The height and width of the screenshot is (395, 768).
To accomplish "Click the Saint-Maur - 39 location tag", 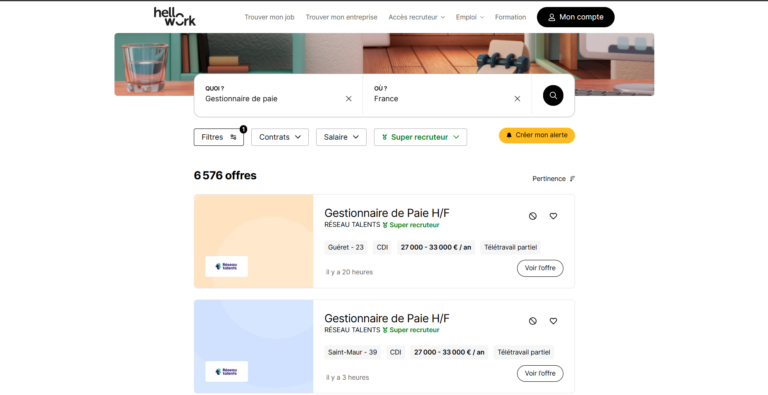I will coord(353,352).
